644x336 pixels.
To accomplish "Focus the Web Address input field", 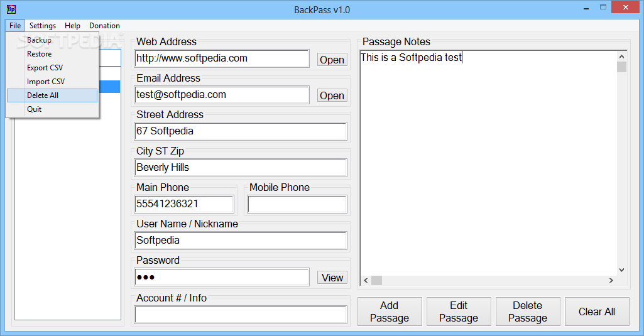I will click(x=222, y=58).
